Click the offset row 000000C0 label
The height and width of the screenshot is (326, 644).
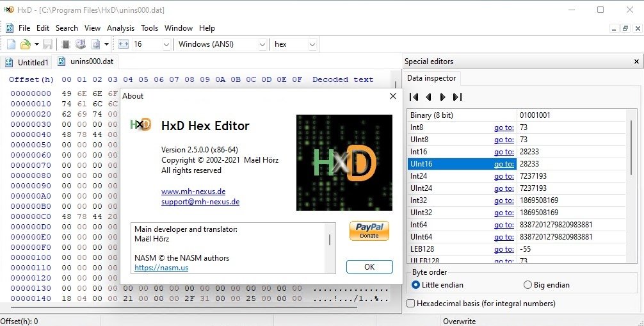(31, 216)
